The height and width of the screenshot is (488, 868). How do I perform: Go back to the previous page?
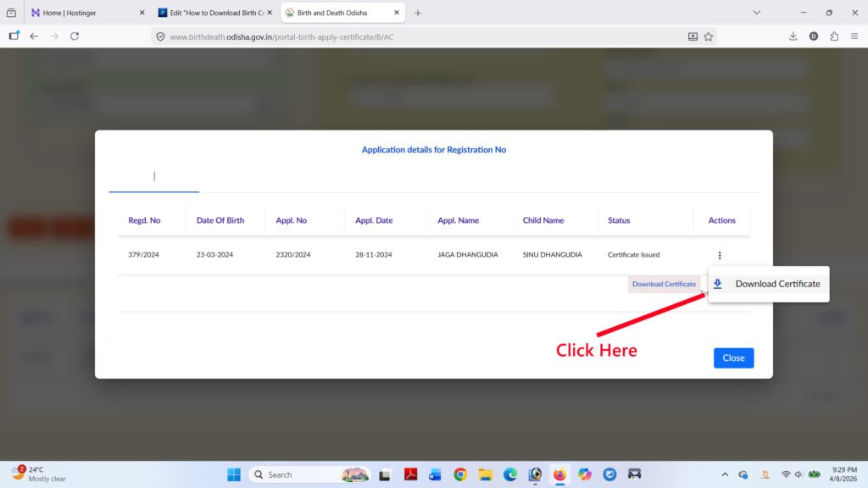34,36
